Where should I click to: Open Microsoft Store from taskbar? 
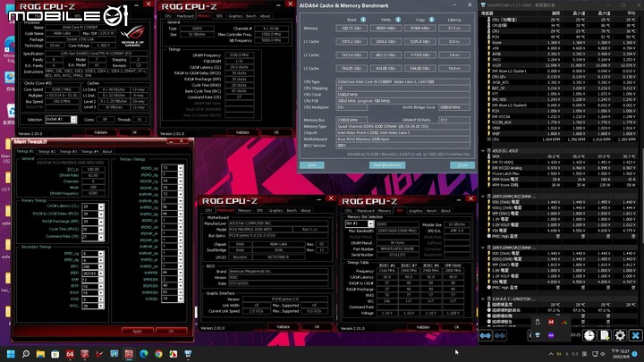click(x=55, y=354)
